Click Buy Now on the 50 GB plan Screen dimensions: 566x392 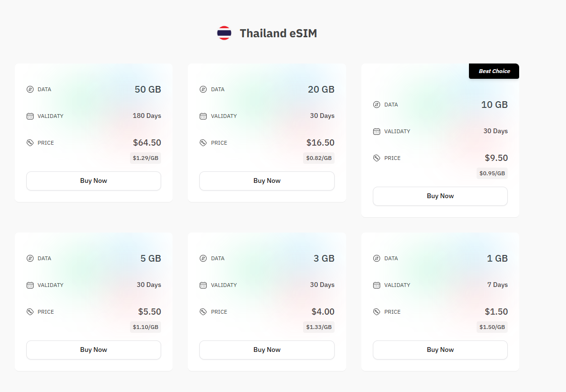93,180
